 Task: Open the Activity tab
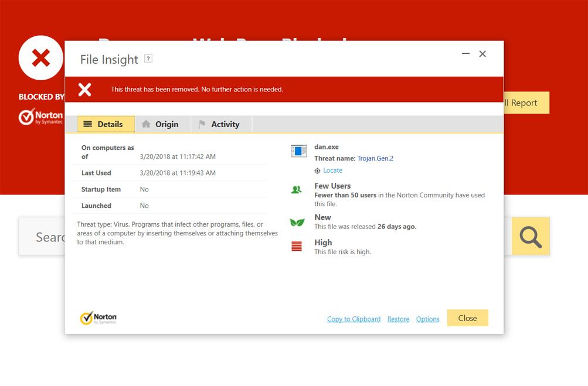pos(222,124)
